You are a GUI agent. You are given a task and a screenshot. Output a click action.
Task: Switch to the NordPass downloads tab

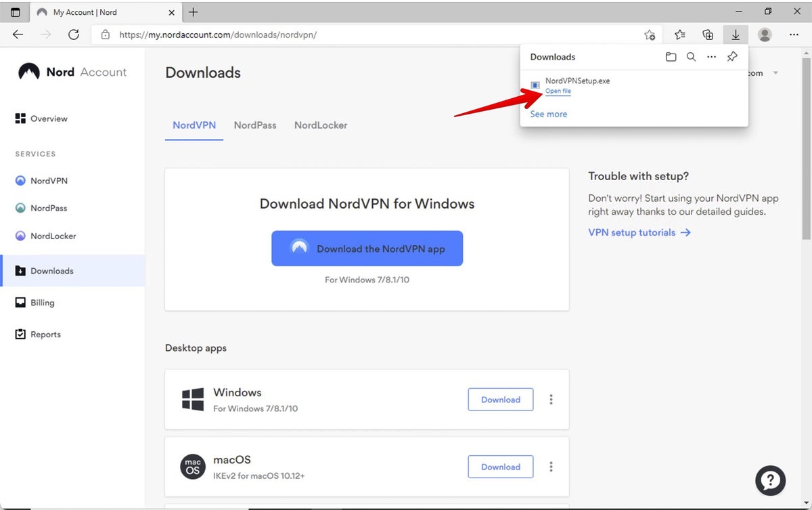(x=255, y=125)
